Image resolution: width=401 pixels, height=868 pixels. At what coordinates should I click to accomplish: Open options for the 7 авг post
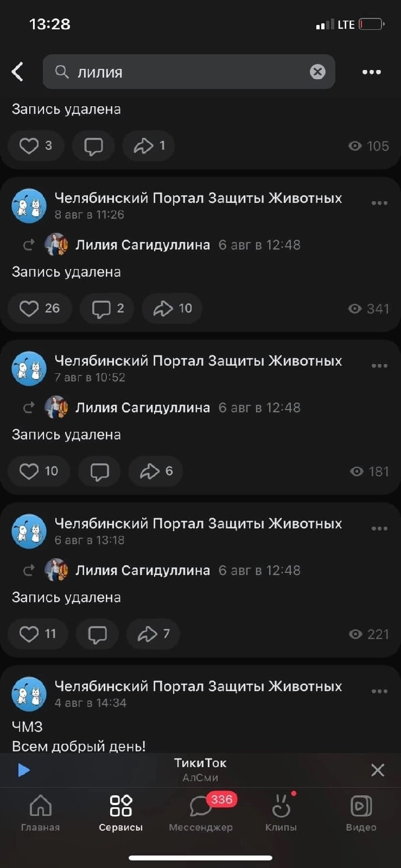point(379,366)
